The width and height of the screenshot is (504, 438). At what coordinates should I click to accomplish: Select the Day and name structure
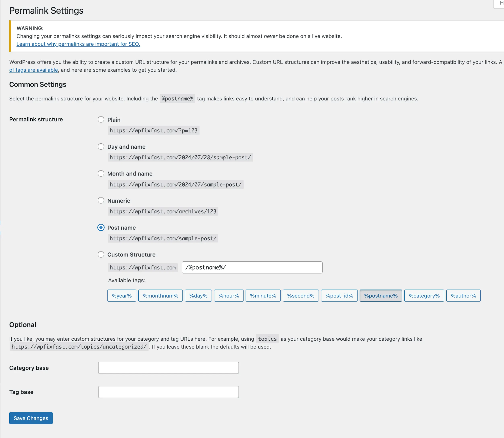tap(101, 146)
